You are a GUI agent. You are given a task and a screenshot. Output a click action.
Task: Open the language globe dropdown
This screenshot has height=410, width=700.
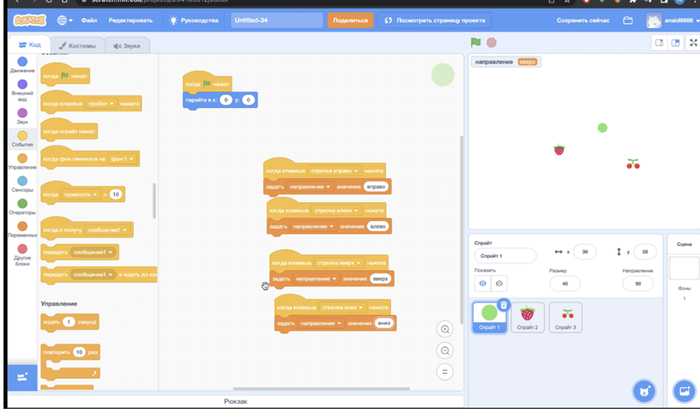(x=65, y=19)
